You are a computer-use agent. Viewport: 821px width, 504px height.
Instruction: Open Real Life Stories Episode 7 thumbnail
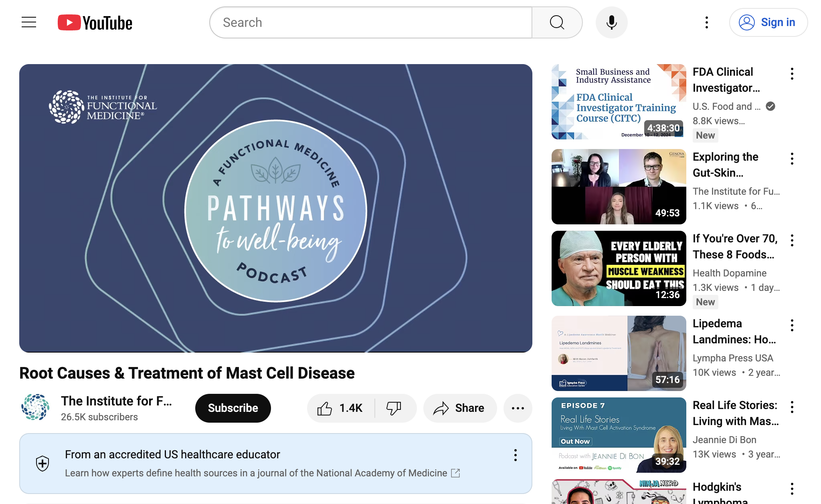click(x=619, y=435)
